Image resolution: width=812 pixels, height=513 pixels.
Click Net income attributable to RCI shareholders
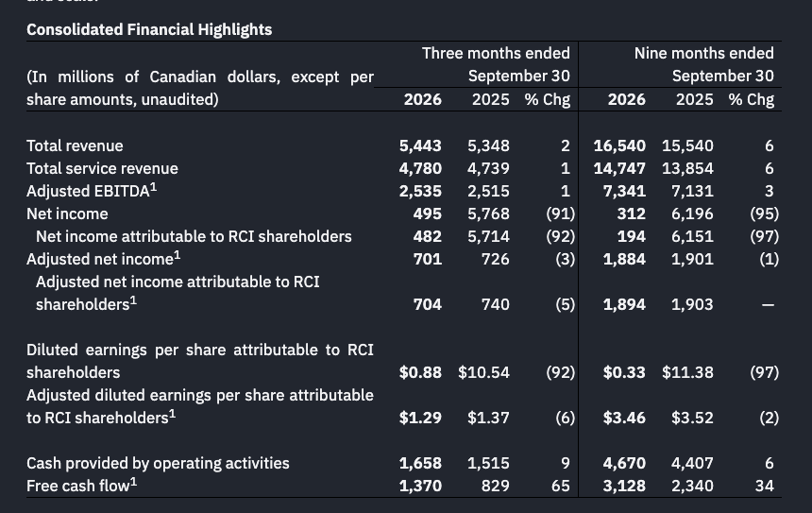(194, 237)
